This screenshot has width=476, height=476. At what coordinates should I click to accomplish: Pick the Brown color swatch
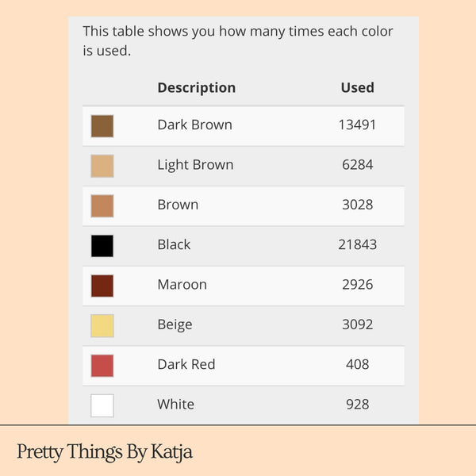(x=102, y=205)
